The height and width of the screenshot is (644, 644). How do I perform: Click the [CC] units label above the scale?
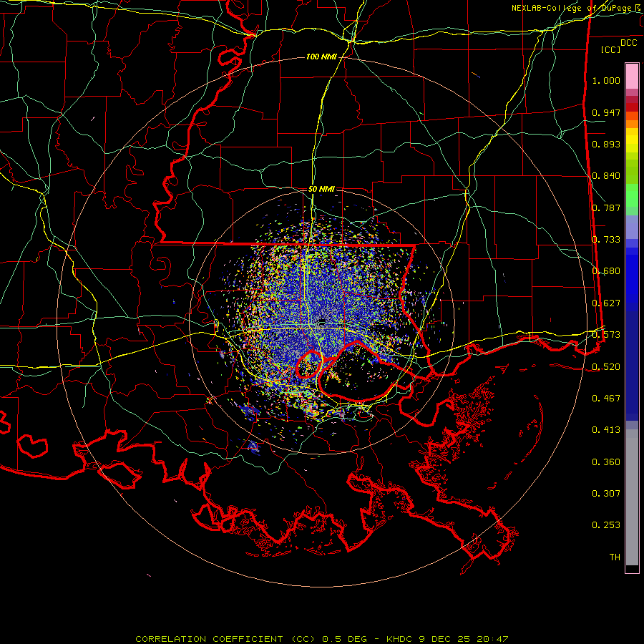pos(610,49)
